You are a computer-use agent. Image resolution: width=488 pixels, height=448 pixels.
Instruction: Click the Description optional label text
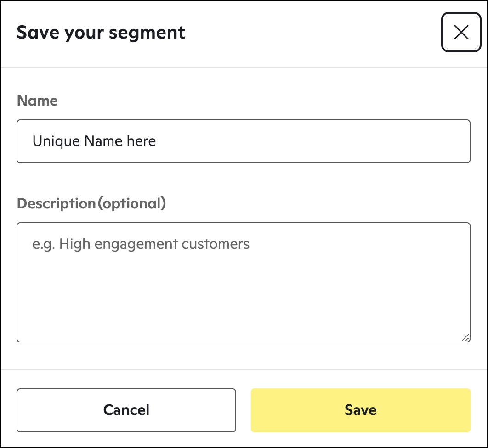pos(91,203)
